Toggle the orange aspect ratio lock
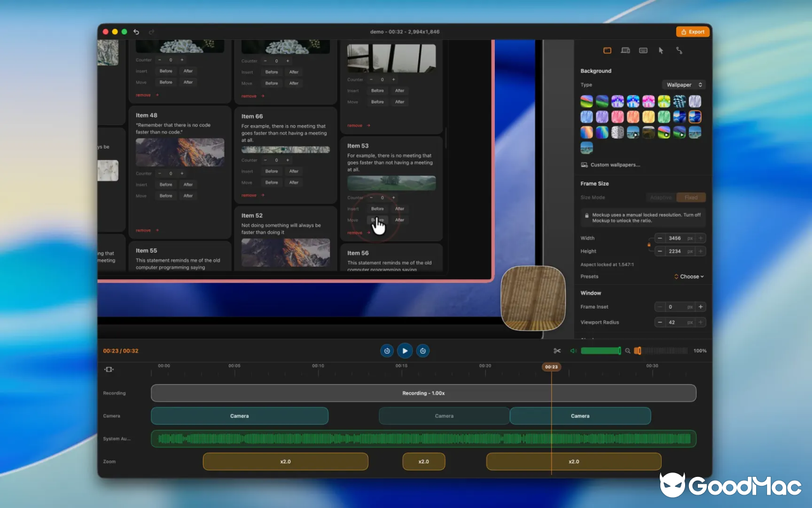The height and width of the screenshot is (508, 812). (649, 244)
